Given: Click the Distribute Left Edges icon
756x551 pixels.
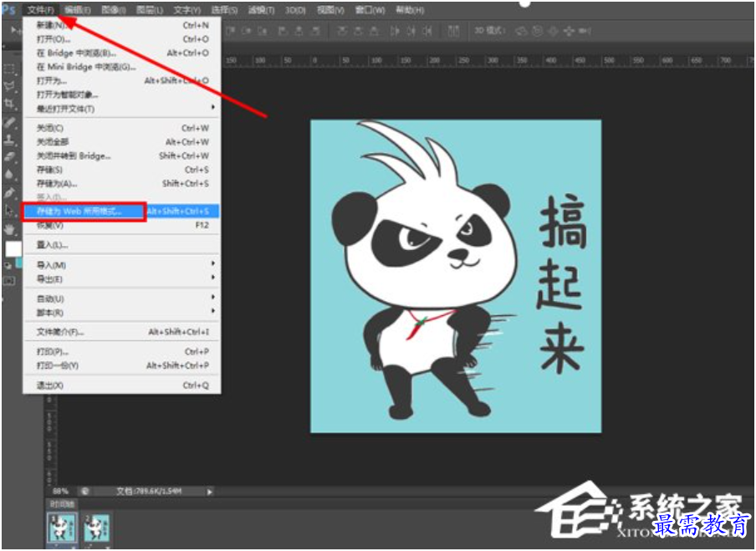Looking at the screenshot, I should (x=395, y=31).
